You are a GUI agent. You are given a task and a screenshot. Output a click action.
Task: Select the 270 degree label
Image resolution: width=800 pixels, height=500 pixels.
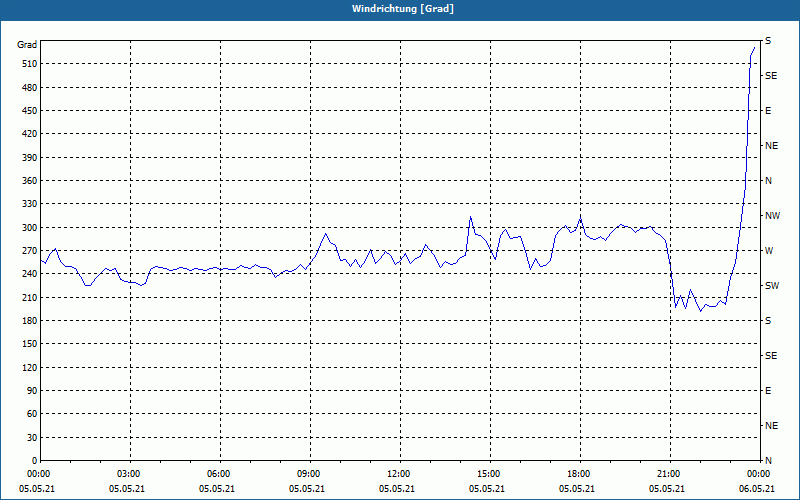(29, 251)
